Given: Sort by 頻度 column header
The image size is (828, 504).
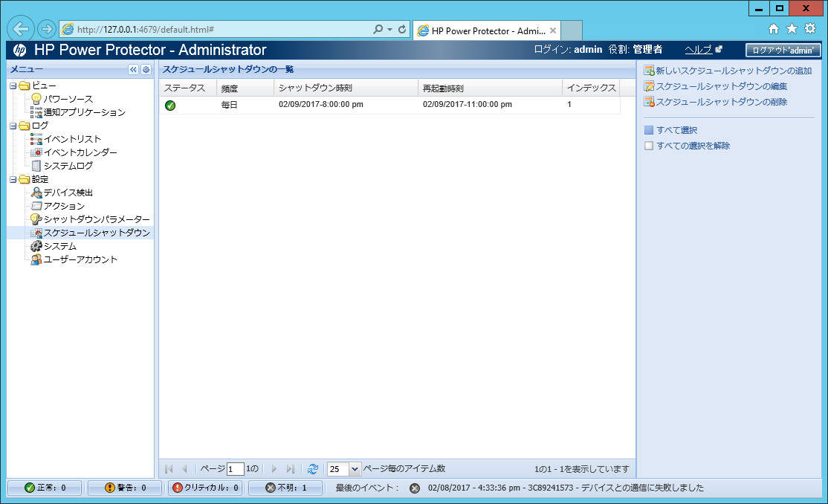Looking at the screenshot, I should (x=245, y=88).
